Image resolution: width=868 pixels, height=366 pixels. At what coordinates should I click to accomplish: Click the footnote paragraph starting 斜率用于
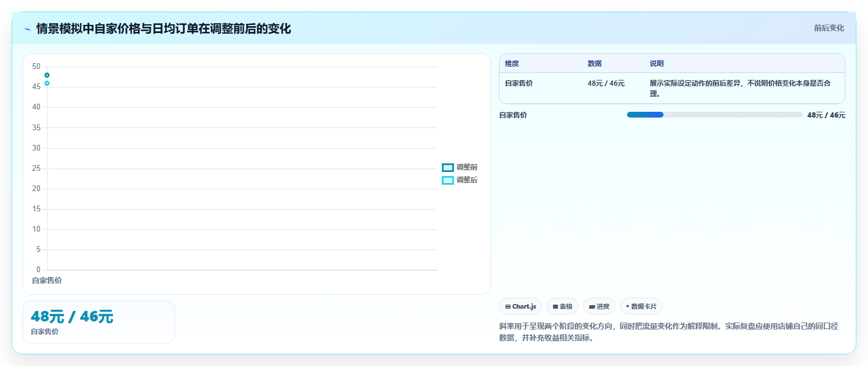coord(668,332)
